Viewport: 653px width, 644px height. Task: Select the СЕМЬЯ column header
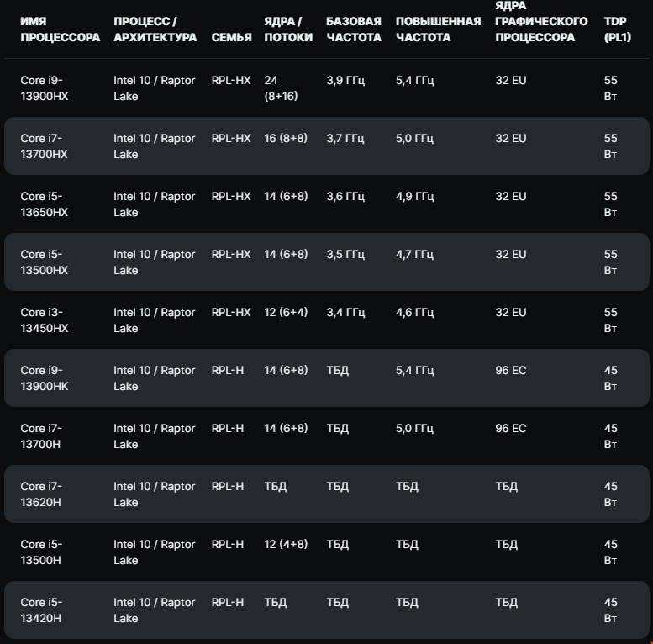click(231, 37)
